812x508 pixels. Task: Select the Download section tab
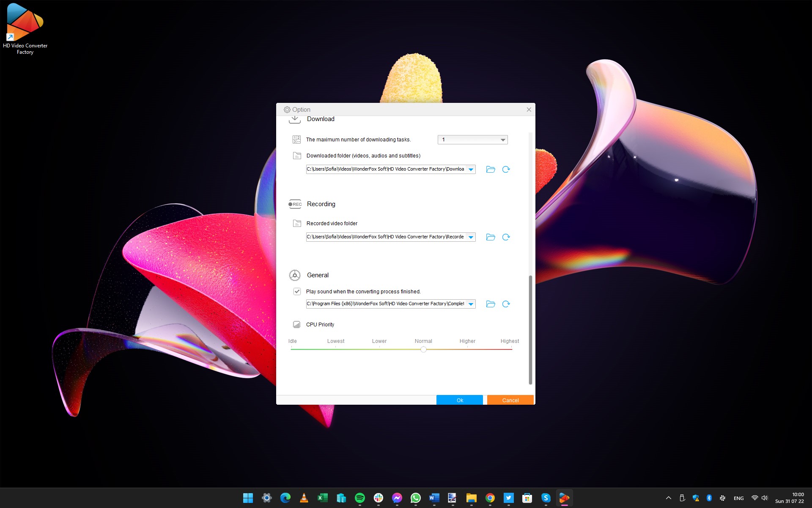[320, 119]
